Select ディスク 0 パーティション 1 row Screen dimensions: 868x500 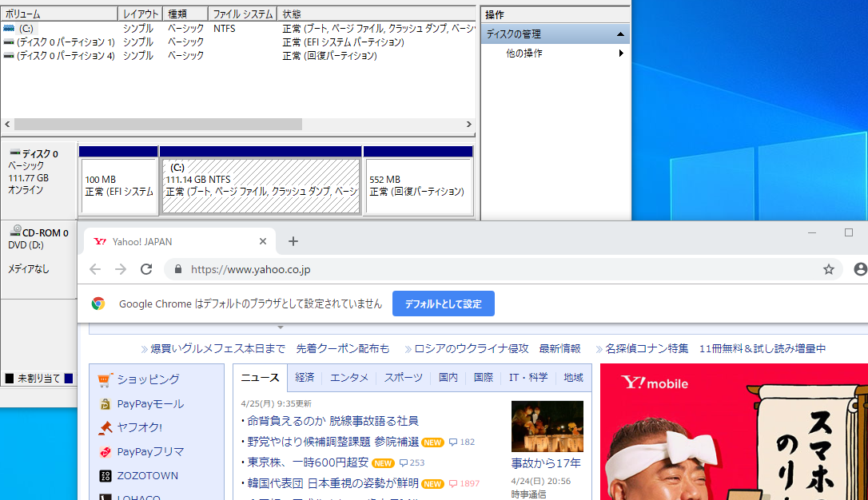[x=238, y=42]
